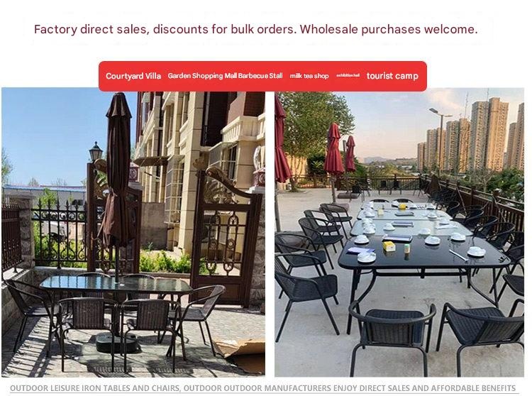Click the red rounded label banner background

(262, 76)
